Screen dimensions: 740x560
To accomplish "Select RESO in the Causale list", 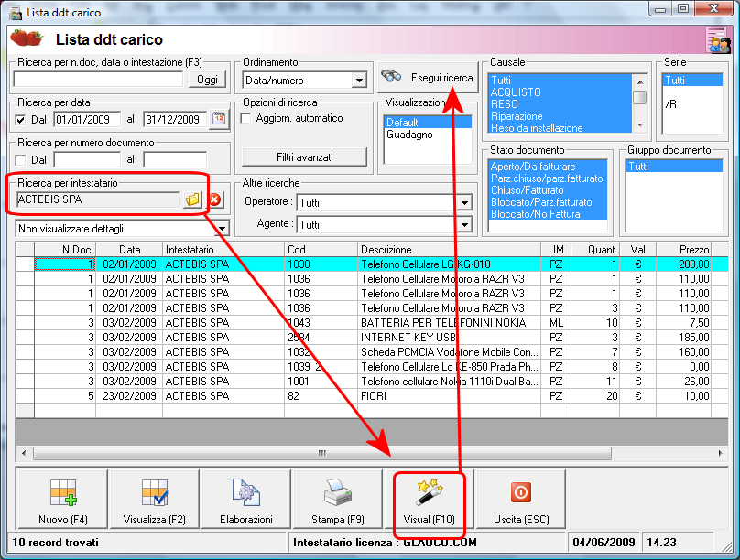I will point(560,104).
